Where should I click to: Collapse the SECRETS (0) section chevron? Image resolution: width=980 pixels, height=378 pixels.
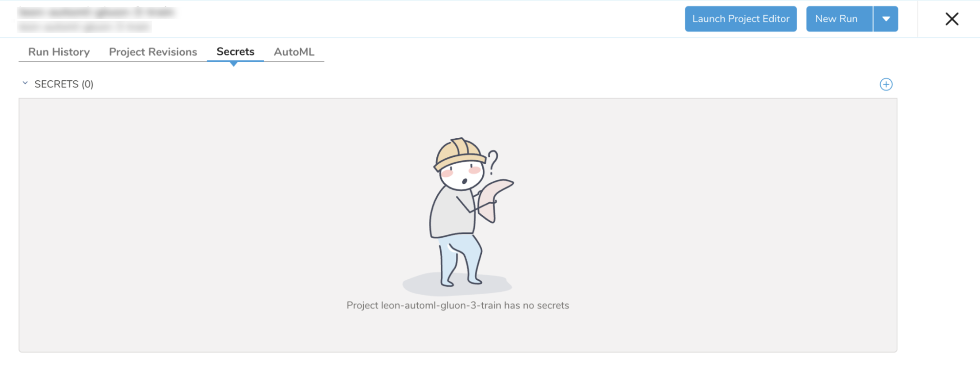(25, 83)
